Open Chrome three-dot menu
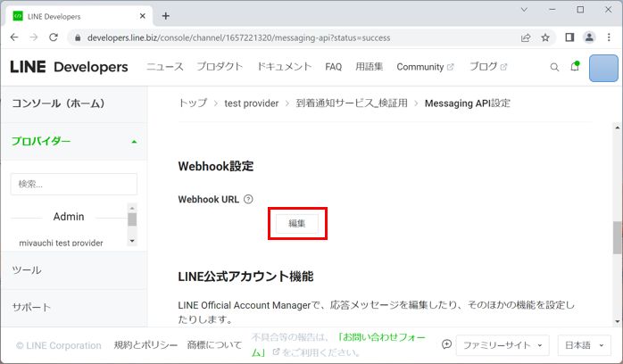Image resolution: width=623 pixels, height=364 pixels. tap(609, 37)
